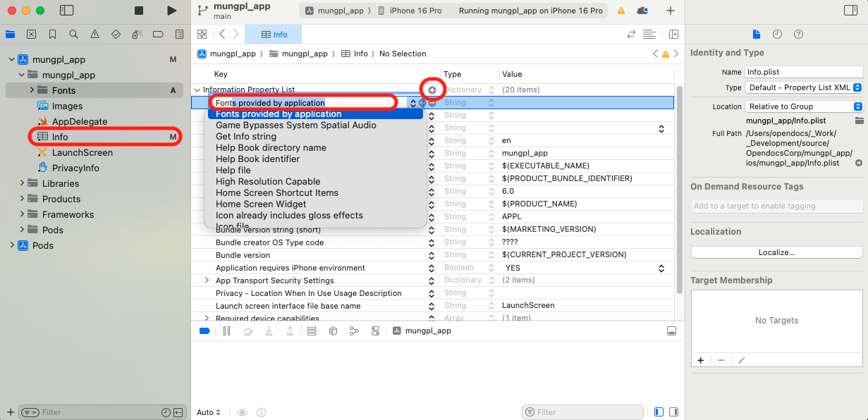Screen dimensions: 868x420
Task: Choose Game Bypasses System Spatial Audio
Action: pos(296,125)
